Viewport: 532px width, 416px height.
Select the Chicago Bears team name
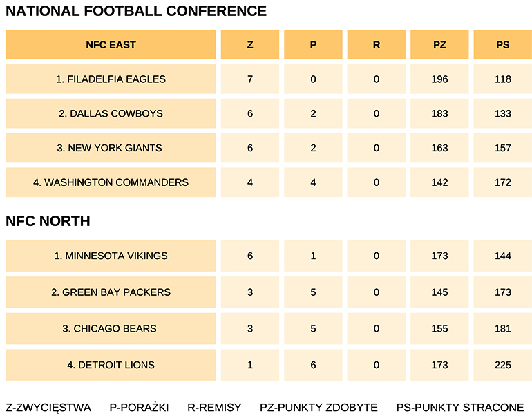(x=111, y=328)
